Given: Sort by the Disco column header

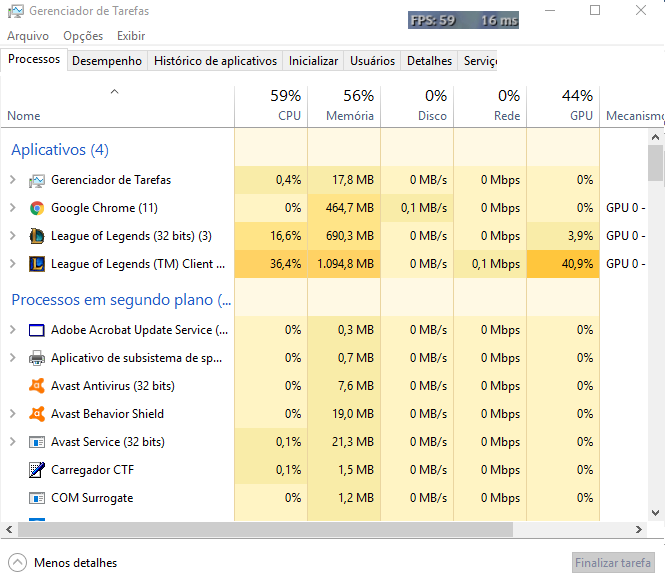Looking at the screenshot, I should [417, 106].
